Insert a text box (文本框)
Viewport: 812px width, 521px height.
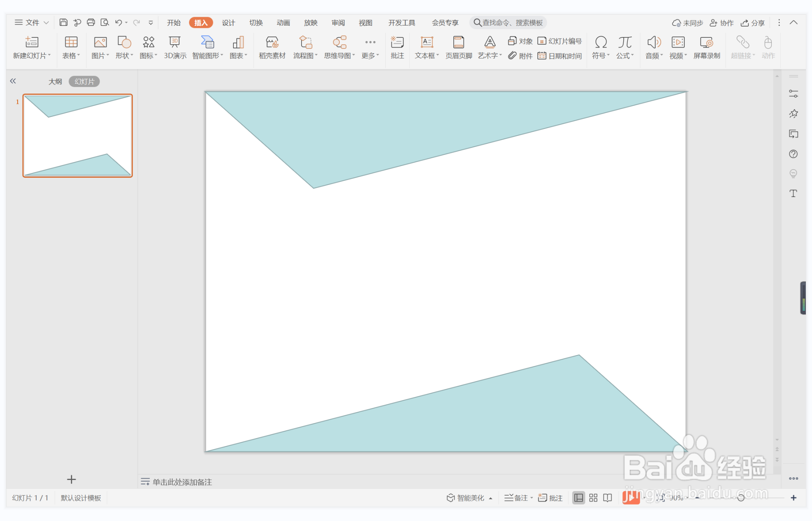[x=427, y=48]
